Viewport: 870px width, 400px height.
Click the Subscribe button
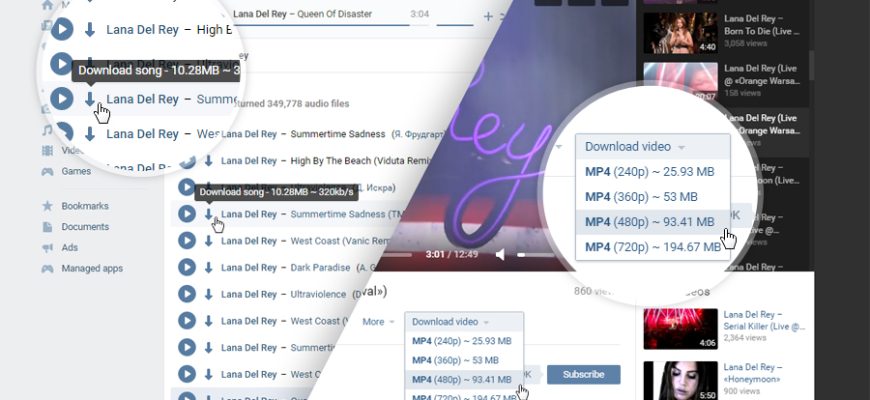tap(584, 374)
